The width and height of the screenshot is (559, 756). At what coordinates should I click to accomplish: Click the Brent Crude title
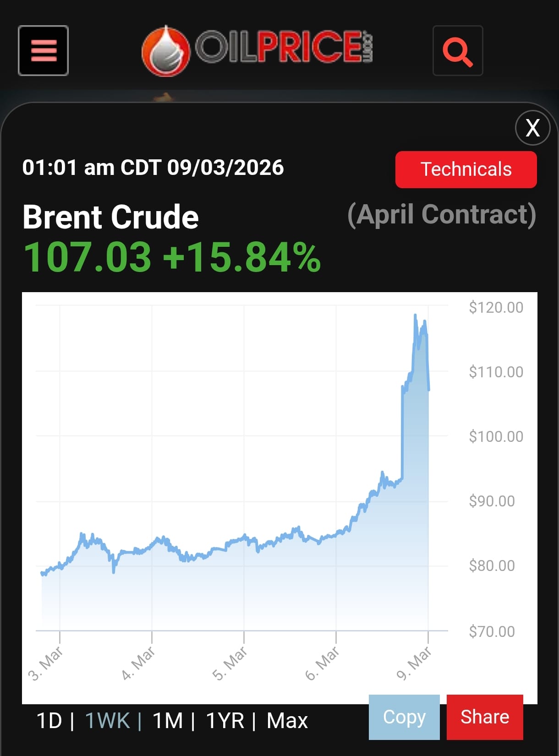110,217
